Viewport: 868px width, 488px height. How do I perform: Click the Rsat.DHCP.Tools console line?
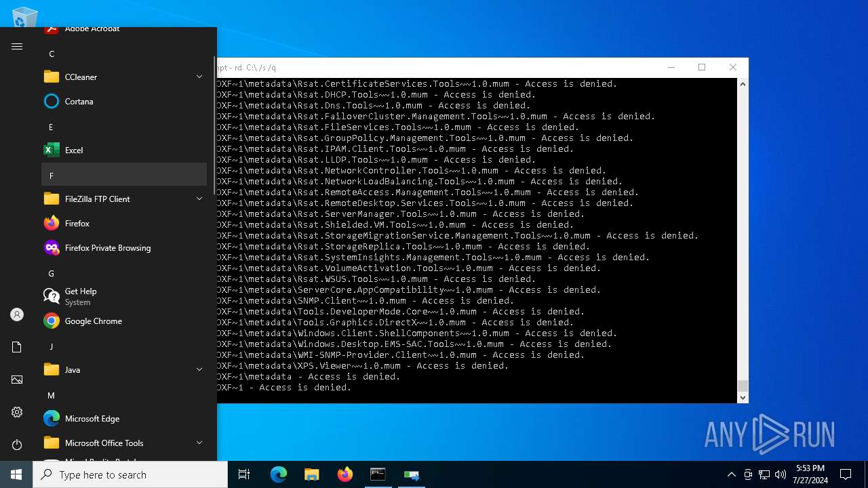376,95
